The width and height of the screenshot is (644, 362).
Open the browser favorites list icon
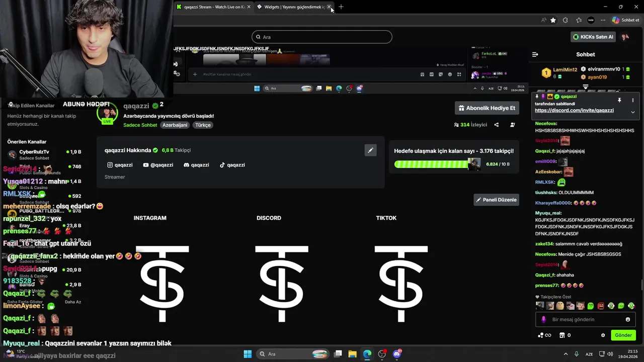(x=579, y=20)
